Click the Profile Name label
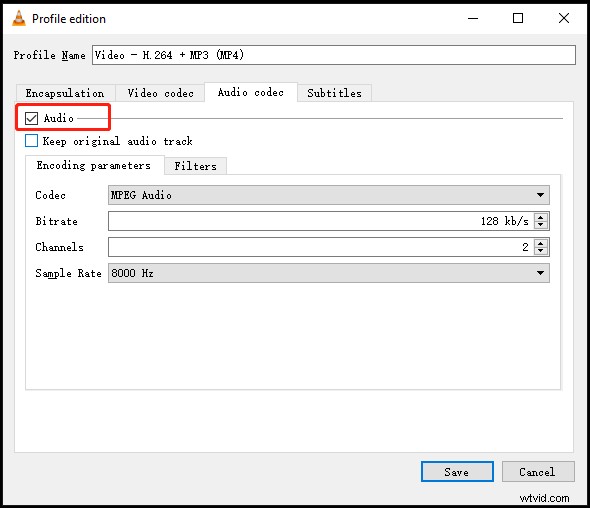Screen dimensions: 590x508 pos(49,55)
